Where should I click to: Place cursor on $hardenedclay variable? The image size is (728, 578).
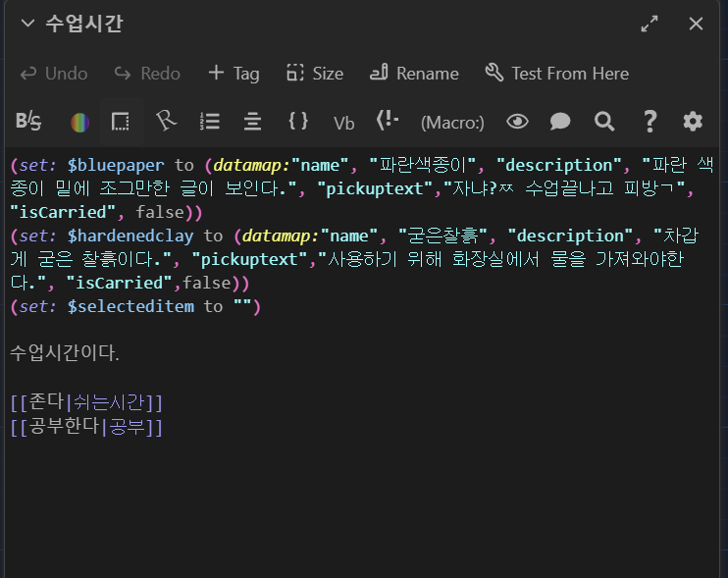130,236
